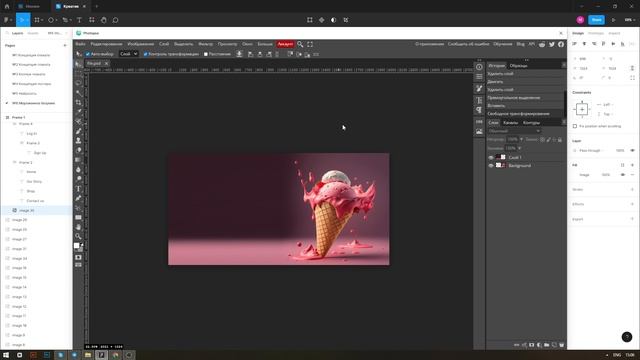The image size is (640, 360).
Task: Open Pass through blend mode dropdown
Action: 590,151
